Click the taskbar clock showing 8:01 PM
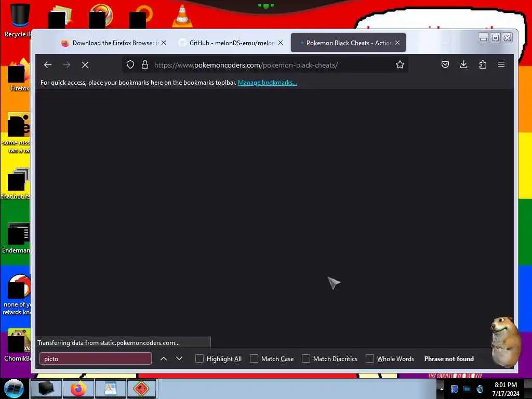 click(x=506, y=389)
